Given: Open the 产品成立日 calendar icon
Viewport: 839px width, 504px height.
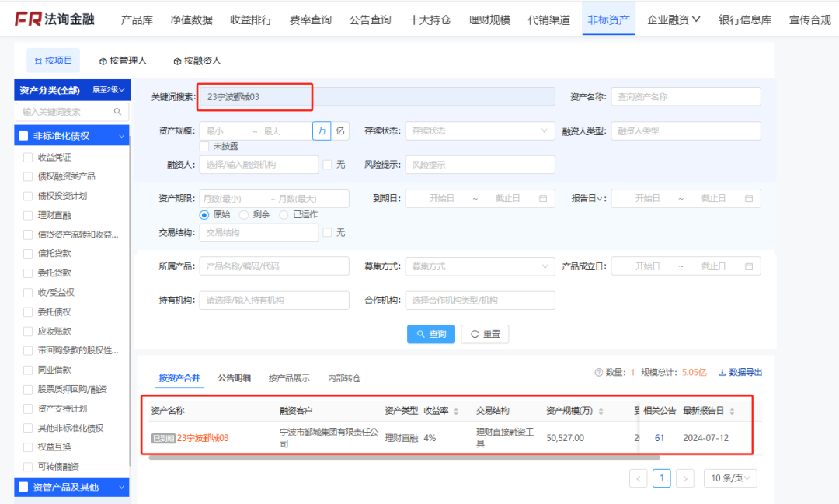Looking at the screenshot, I should pos(748,266).
